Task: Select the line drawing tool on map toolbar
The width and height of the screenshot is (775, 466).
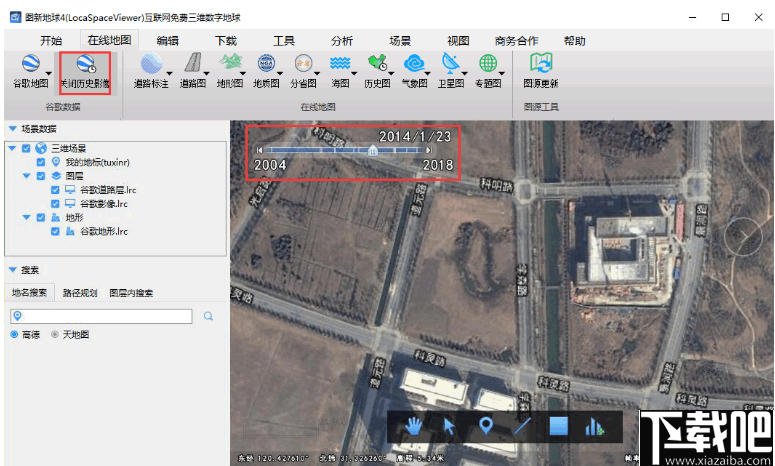Action: click(522, 426)
